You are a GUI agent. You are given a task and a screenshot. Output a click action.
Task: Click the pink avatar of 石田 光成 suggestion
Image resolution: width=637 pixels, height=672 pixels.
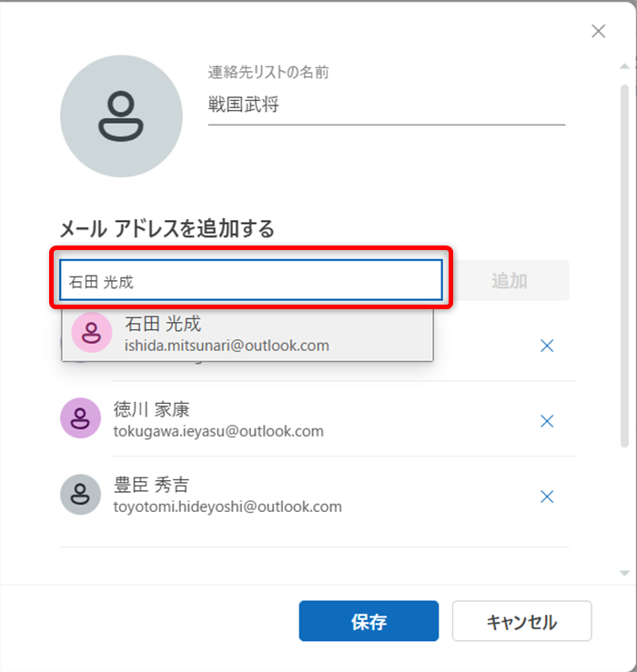pos(91,333)
